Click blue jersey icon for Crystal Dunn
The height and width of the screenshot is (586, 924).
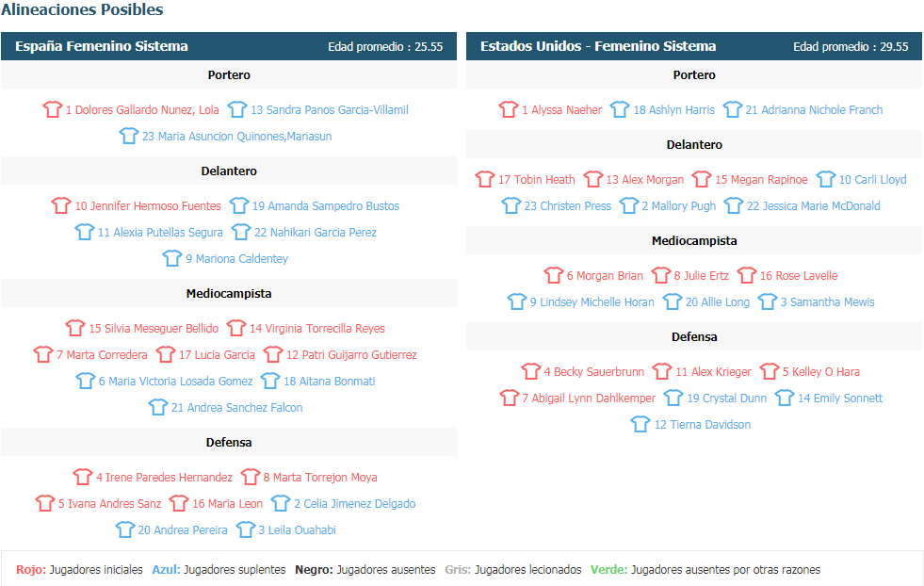click(673, 398)
